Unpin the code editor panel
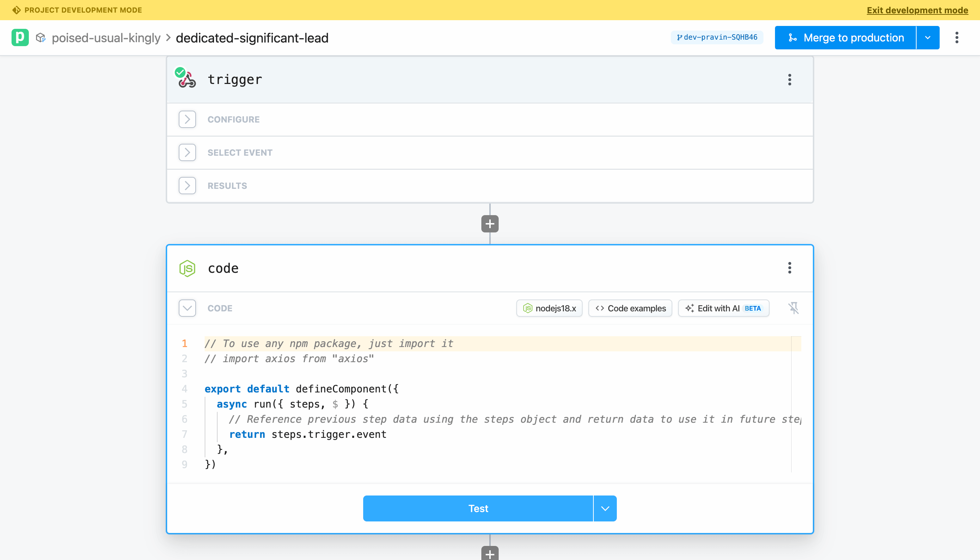Image resolution: width=980 pixels, height=560 pixels. (x=794, y=308)
